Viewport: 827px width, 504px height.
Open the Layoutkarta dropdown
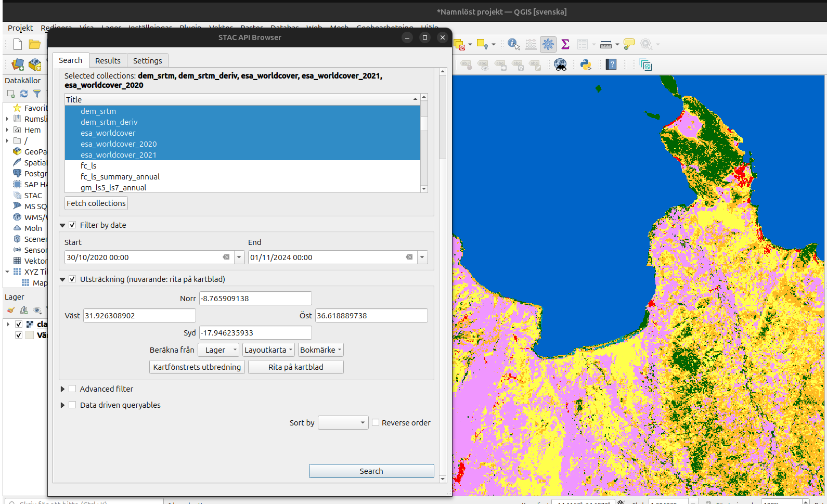coord(268,350)
